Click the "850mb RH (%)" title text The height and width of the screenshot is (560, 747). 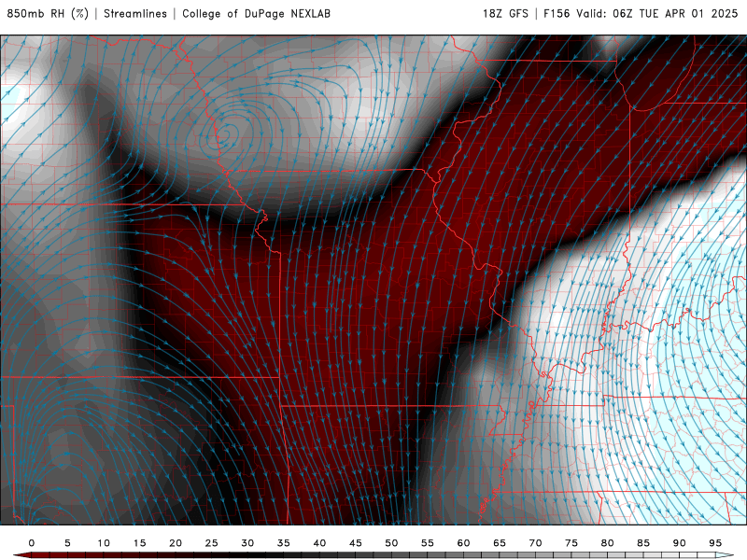pyautogui.click(x=48, y=14)
